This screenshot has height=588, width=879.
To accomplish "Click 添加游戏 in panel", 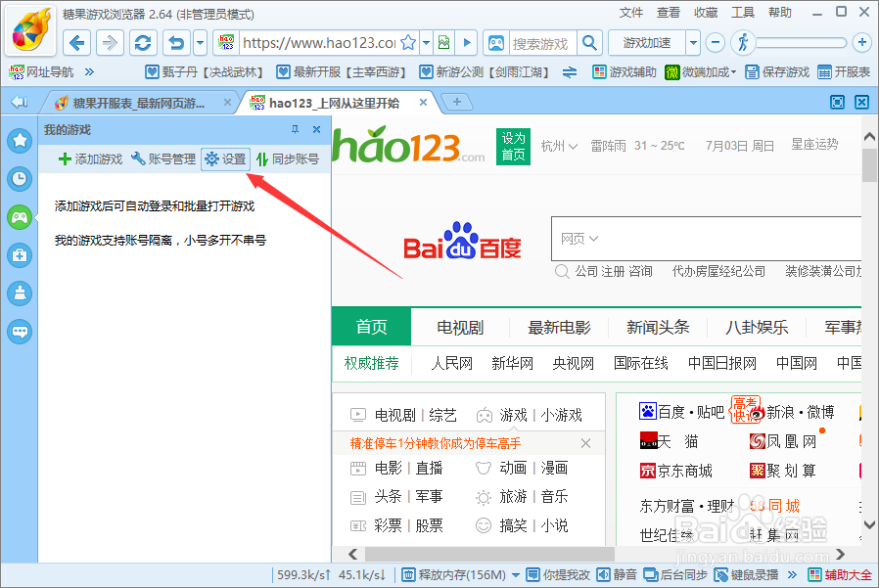I will [x=90, y=159].
